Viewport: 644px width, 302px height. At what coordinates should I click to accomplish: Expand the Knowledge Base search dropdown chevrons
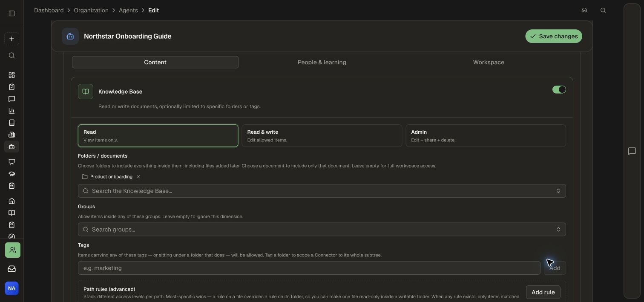558,191
